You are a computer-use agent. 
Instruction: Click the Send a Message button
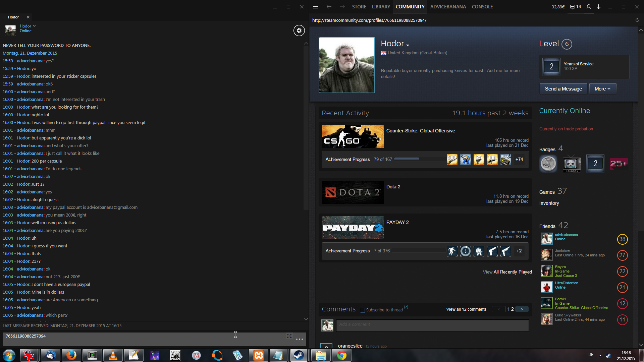click(563, 89)
